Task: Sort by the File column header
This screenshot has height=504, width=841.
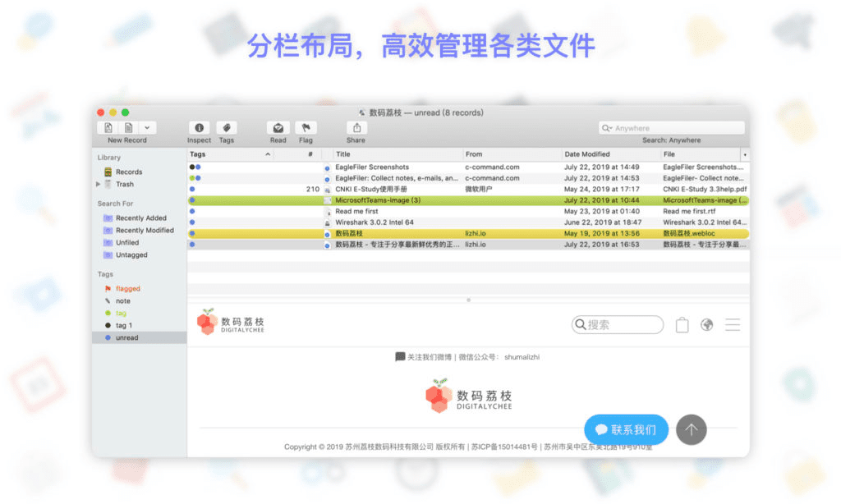Action: 700,154
